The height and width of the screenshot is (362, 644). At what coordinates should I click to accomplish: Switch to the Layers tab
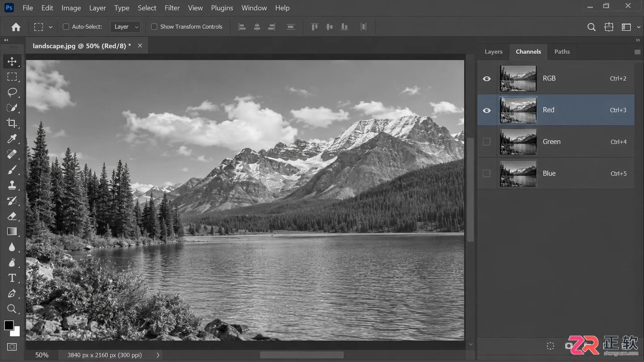coord(493,52)
